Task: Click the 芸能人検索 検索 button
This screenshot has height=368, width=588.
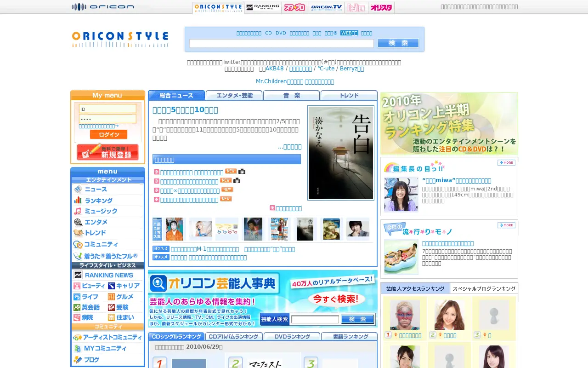Action: 357,319
